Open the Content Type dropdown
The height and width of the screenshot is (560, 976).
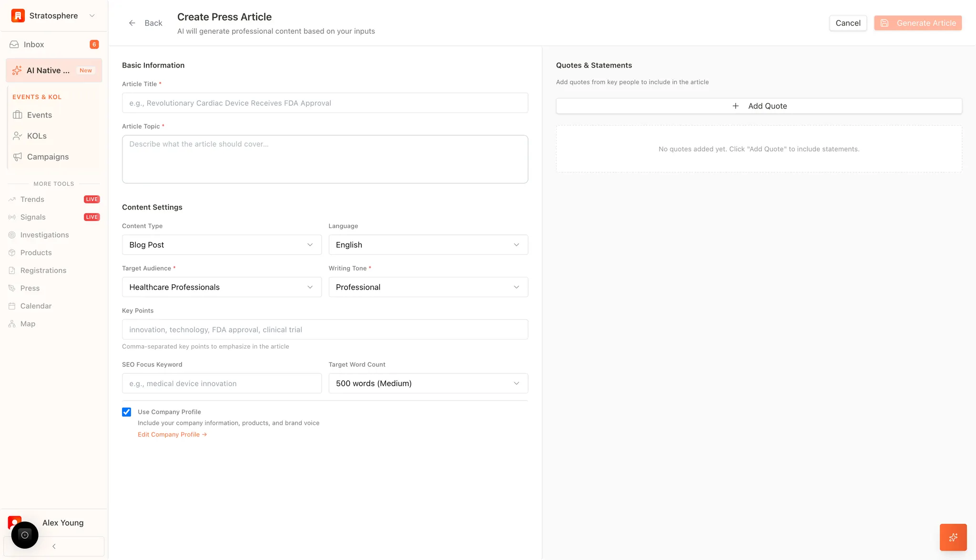pyautogui.click(x=221, y=244)
